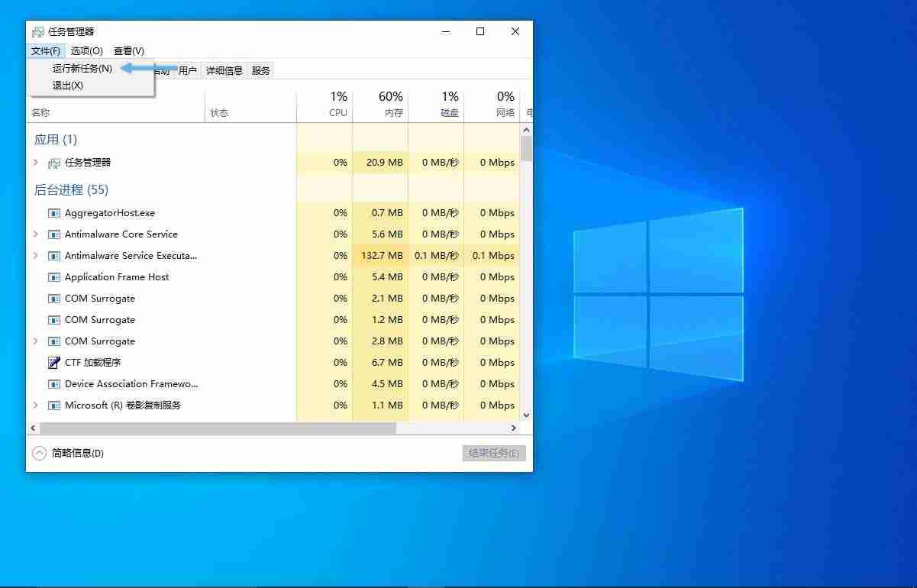This screenshot has height=588, width=917.
Task: Switch to the 服务 tab
Action: pos(261,70)
